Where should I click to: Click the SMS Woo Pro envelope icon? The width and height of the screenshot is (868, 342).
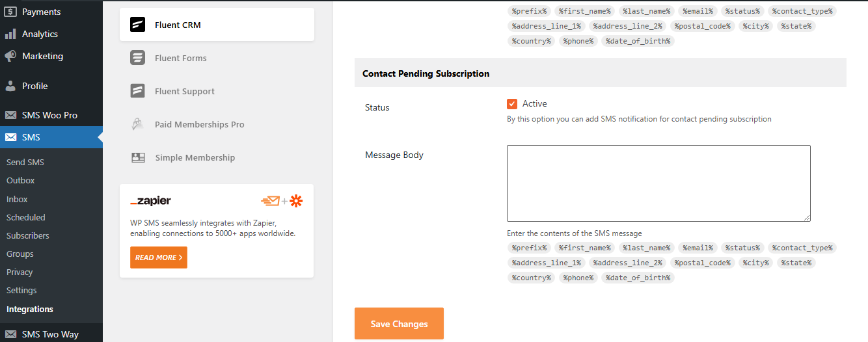click(10, 115)
